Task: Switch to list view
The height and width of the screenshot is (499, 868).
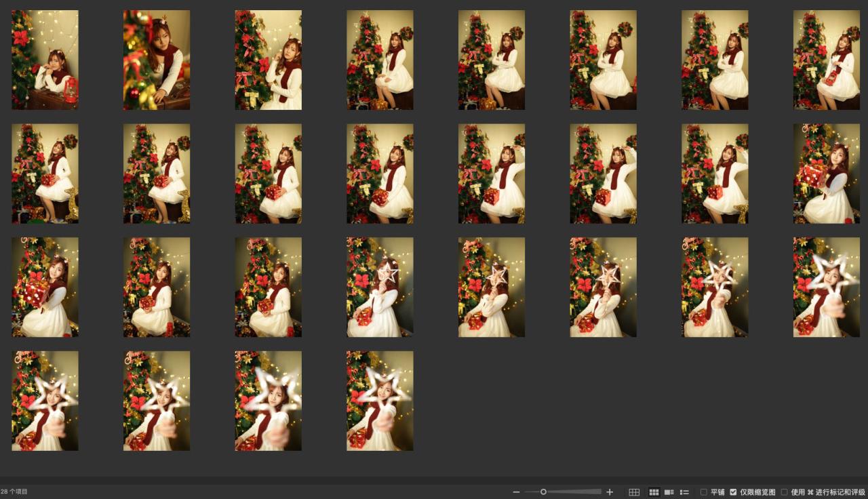Action: tap(684, 492)
